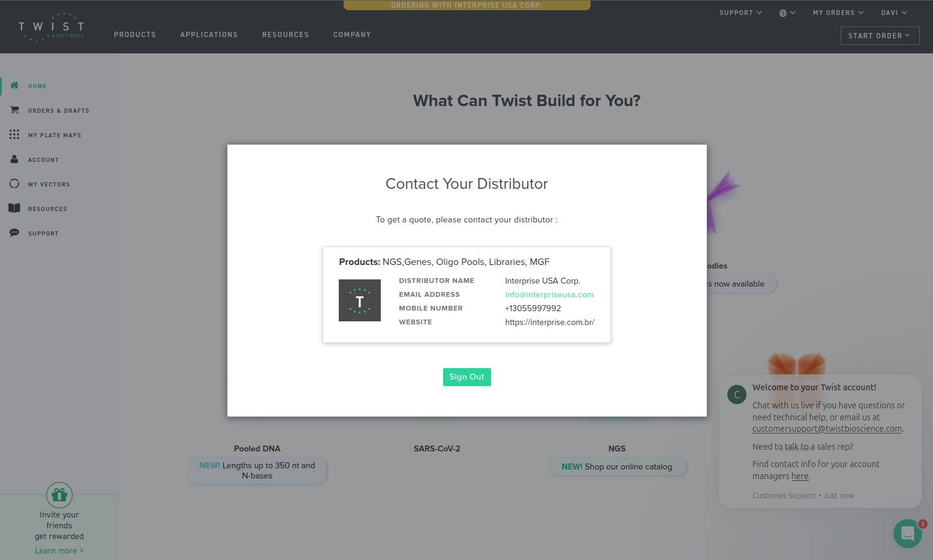Click the Support speech bubble icon
Screen dimensions: 933x560
[x=14, y=233]
